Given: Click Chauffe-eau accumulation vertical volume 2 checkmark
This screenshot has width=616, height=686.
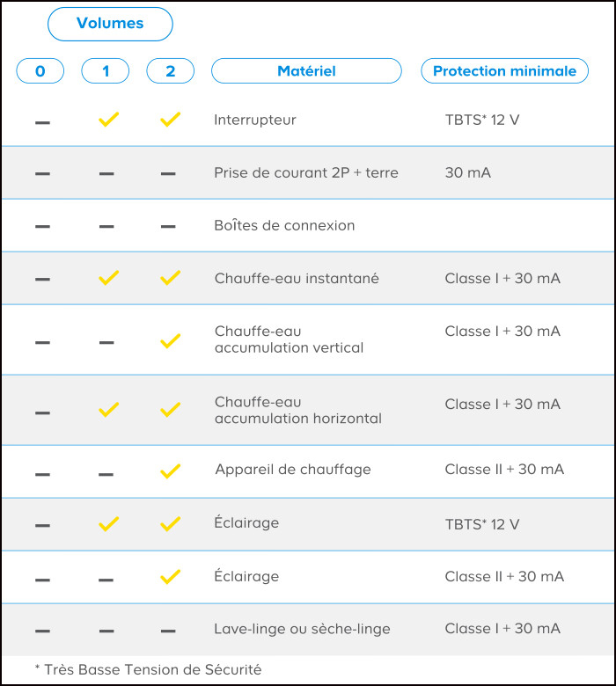Looking at the screenshot, I should (170, 340).
